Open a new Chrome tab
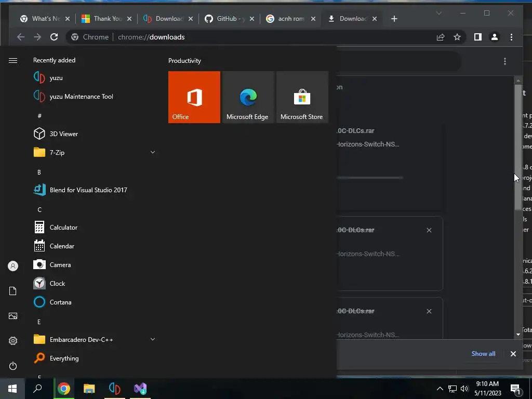The width and height of the screenshot is (532, 399). coord(394,19)
